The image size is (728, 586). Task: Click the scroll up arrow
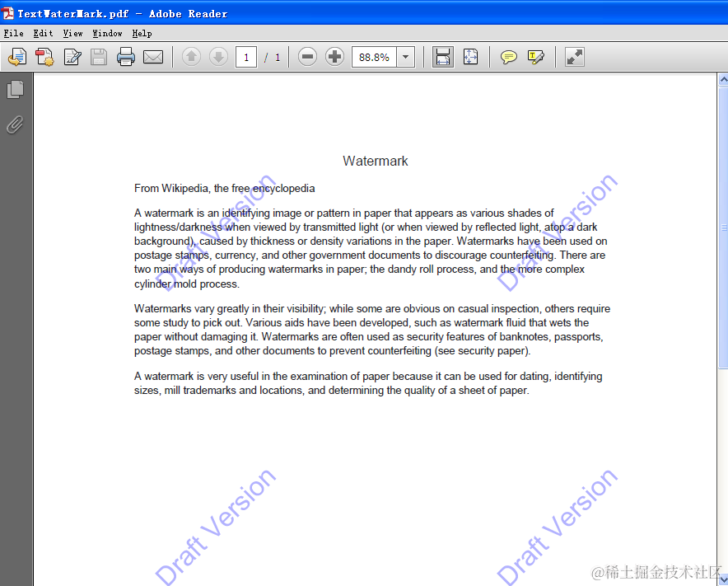pyautogui.click(x=723, y=80)
